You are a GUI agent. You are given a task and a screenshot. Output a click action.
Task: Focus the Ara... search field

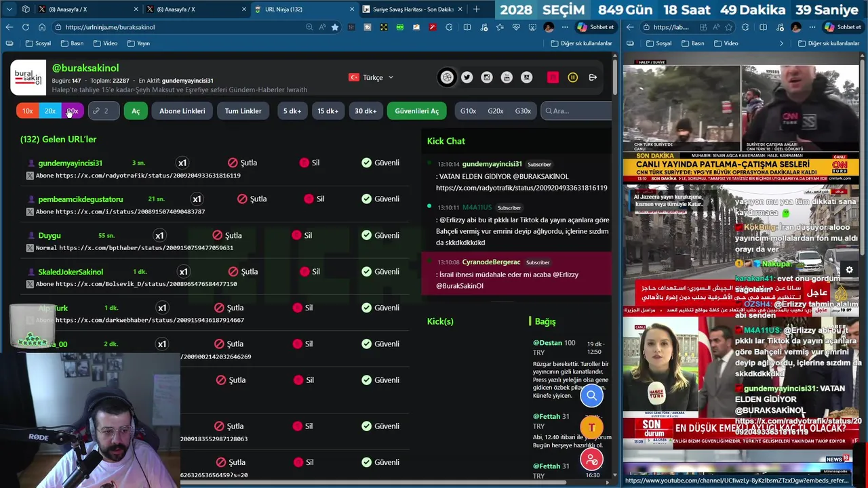pos(576,111)
